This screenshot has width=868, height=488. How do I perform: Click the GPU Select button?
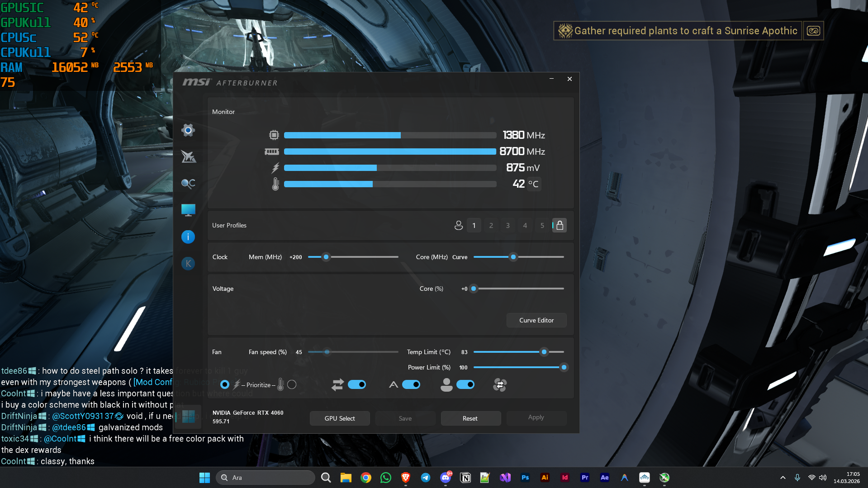pyautogui.click(x=340, y=418)
